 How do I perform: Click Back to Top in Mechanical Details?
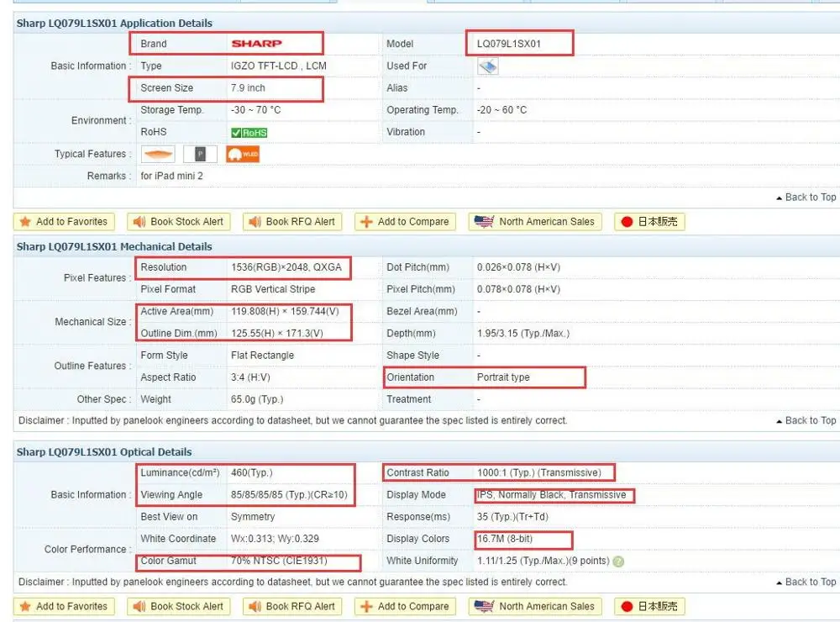click(806, 420)
